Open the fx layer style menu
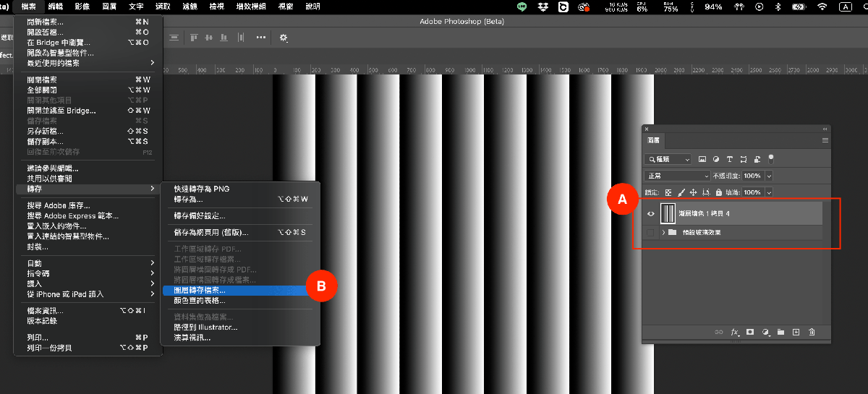 pos(734,332)
